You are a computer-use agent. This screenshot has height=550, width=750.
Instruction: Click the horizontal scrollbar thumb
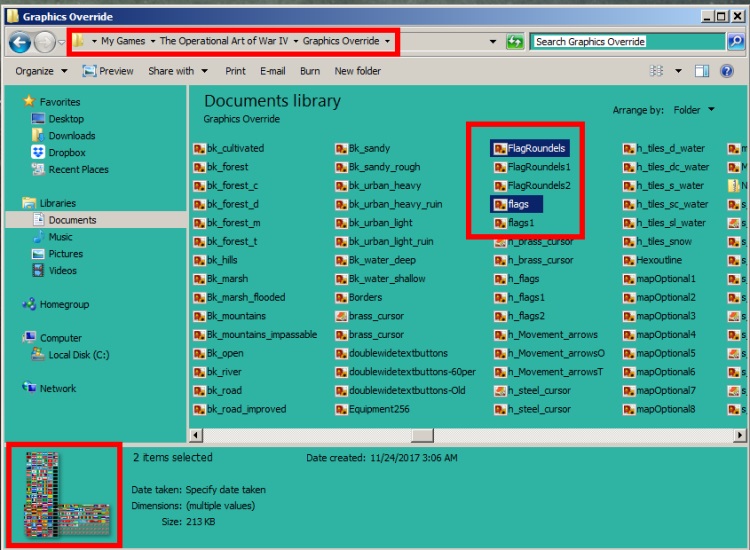tap(422, 435)
